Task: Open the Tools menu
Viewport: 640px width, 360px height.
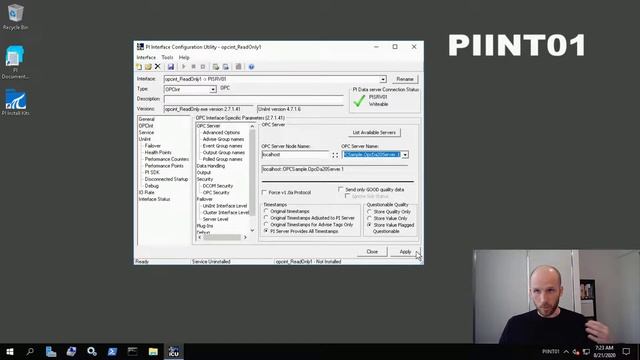Action: [x=167, y=58]
